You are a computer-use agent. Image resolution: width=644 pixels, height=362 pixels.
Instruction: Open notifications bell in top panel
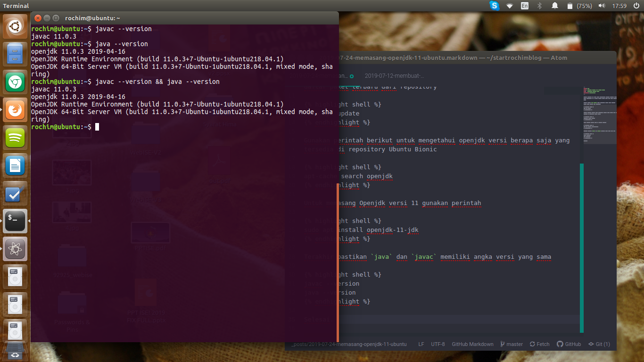555,6
